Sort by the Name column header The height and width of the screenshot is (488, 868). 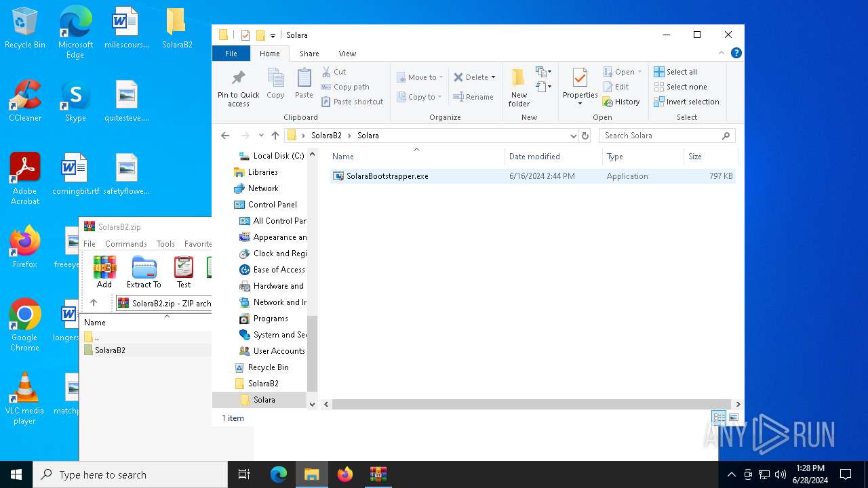point(416,157)
